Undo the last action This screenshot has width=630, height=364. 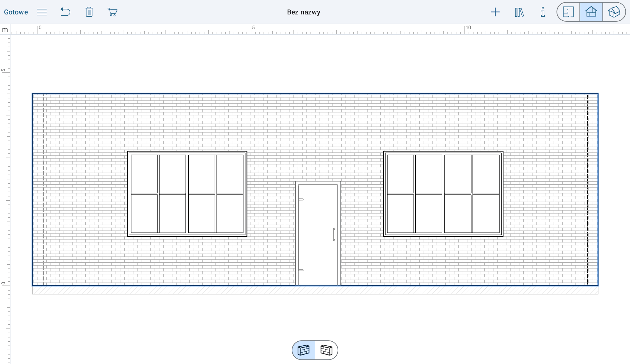pos(65,12)
